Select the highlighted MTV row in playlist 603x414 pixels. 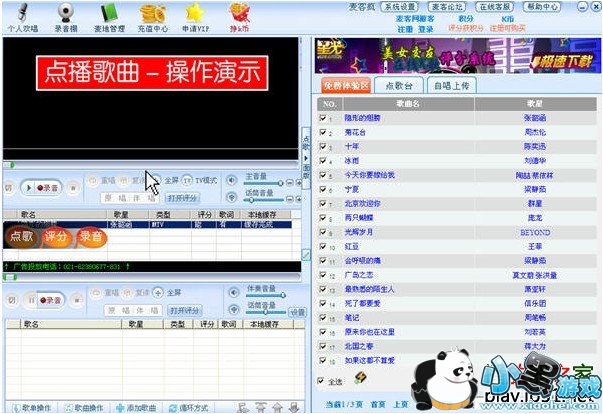pyautogui.click(x=147, y=224)
